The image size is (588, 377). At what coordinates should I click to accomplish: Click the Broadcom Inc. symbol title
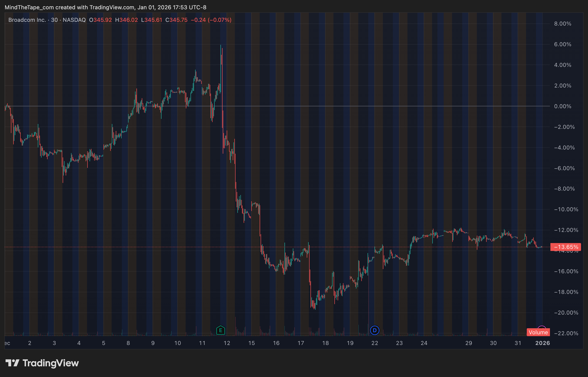[27, 20]
